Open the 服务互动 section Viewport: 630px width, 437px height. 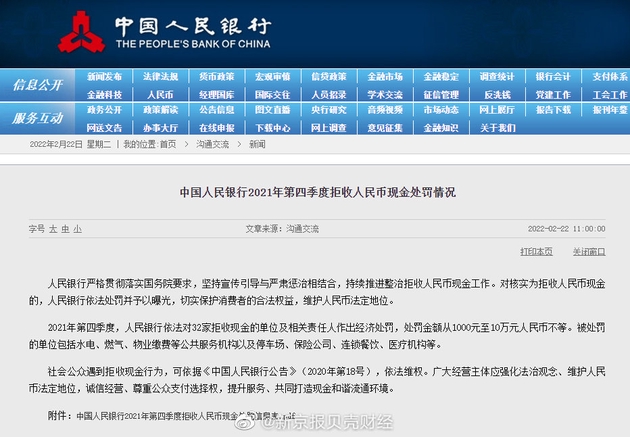[37, 118]
